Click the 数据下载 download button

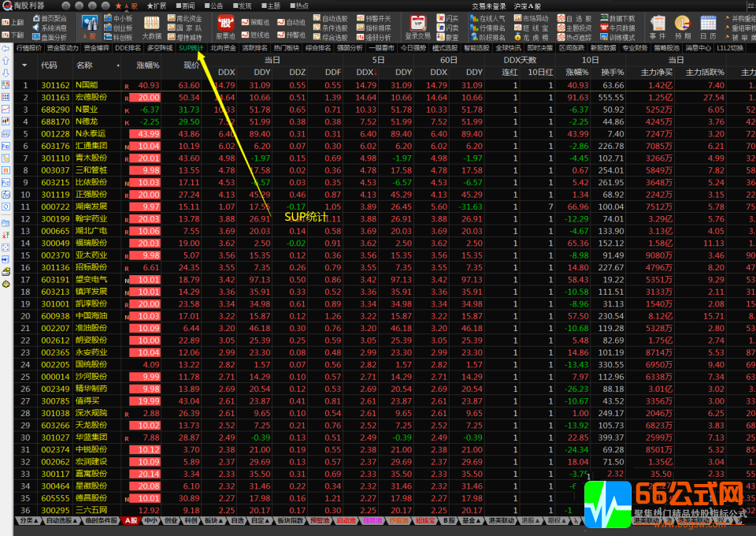617,17
